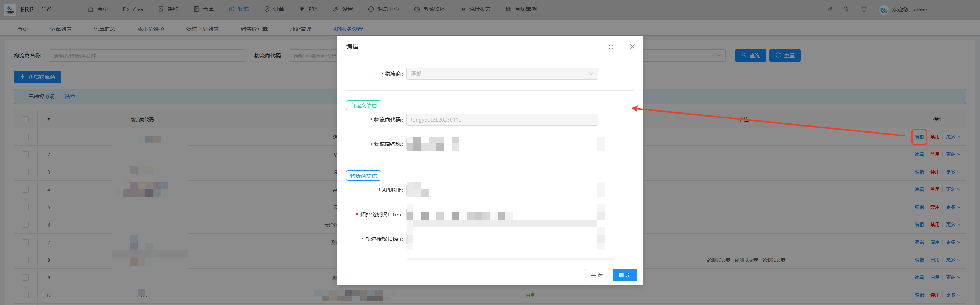The image size is (980, 305).
Task: Click the admin user avatar icon
Action: point(884,10)
